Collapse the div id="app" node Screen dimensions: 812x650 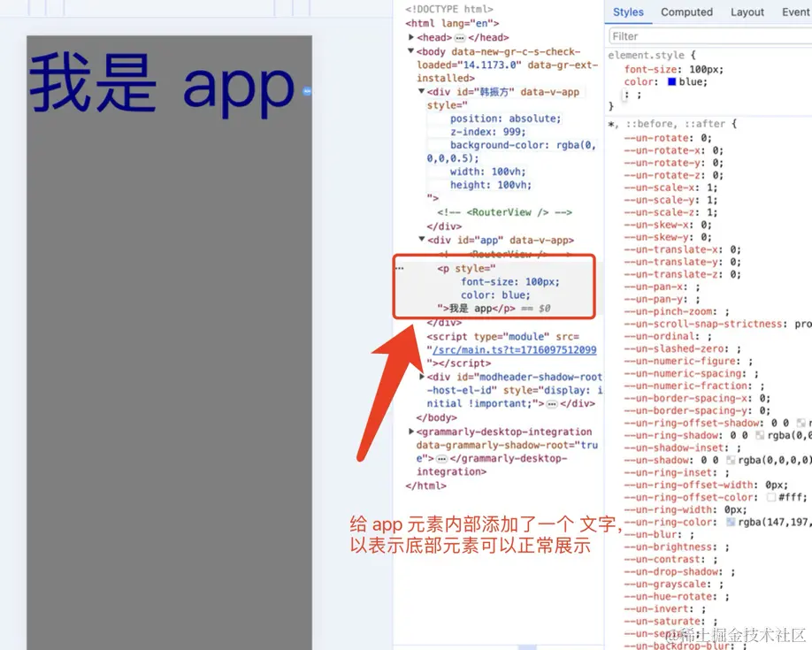(422, 240)
